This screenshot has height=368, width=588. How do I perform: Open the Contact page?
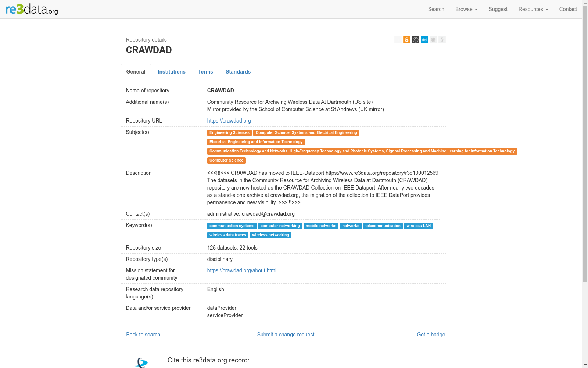pyautogui.click(x=568, y=9)
